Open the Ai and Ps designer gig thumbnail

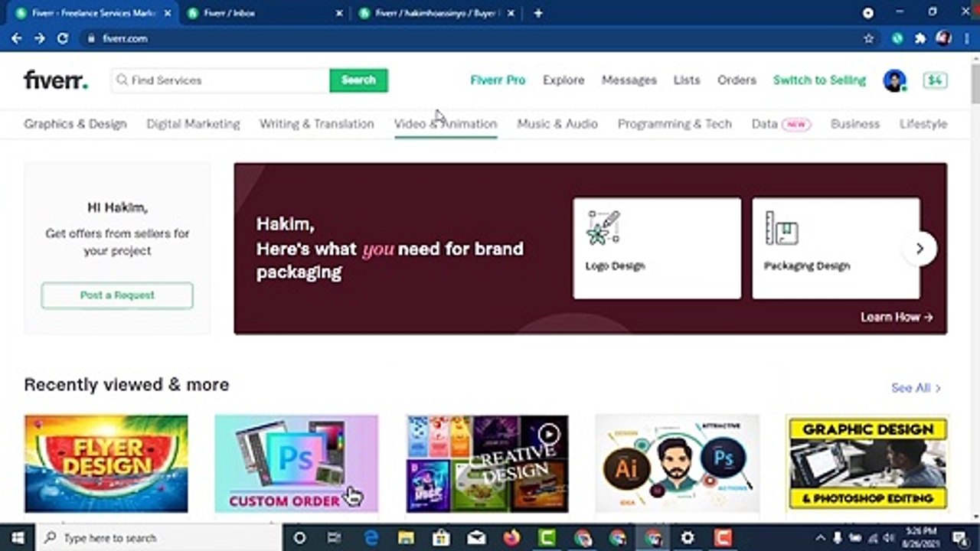(x=678, y=464)
